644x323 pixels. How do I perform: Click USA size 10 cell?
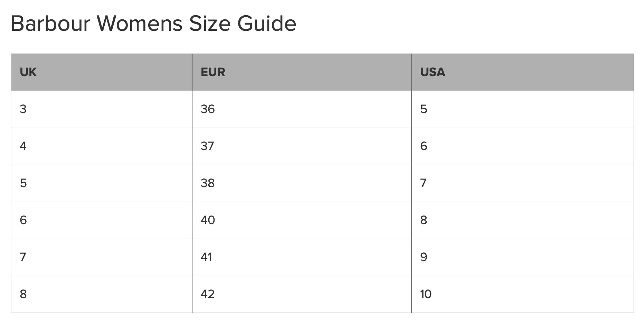[x=523, y=295]
